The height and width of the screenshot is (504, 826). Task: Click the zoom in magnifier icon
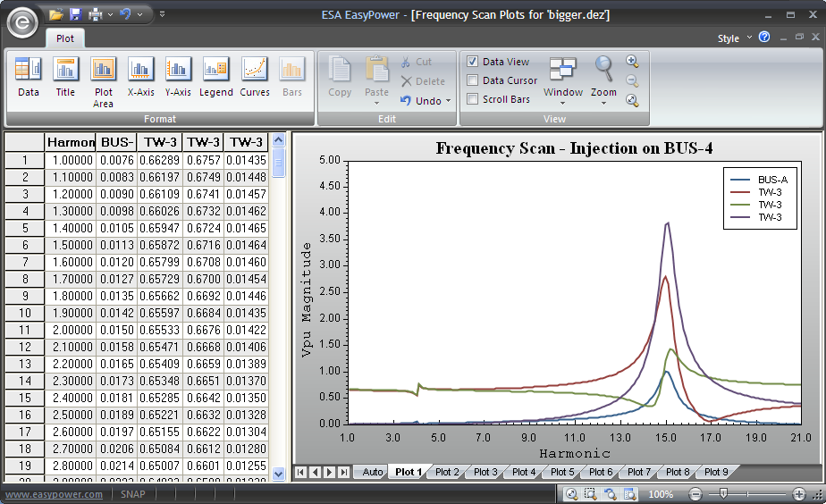(x=632, y=61)
